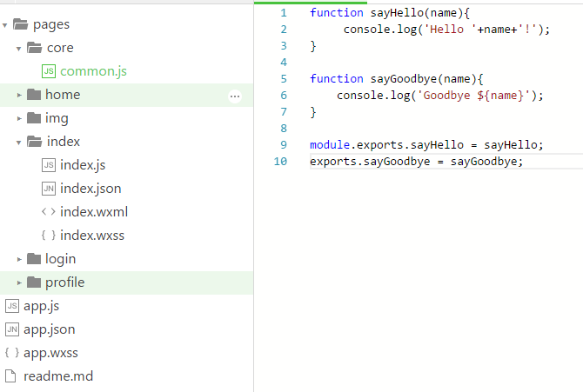Open index.js file
The image size is (583, 392).
coord(83,164)
